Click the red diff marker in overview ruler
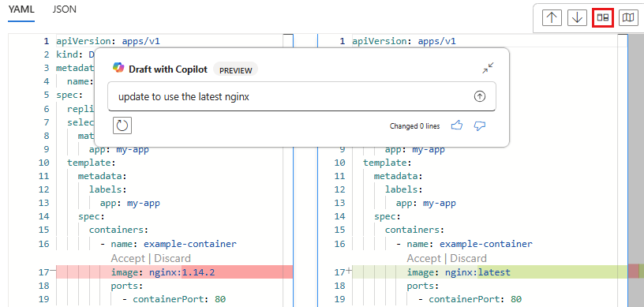 [x=634, y=271]
